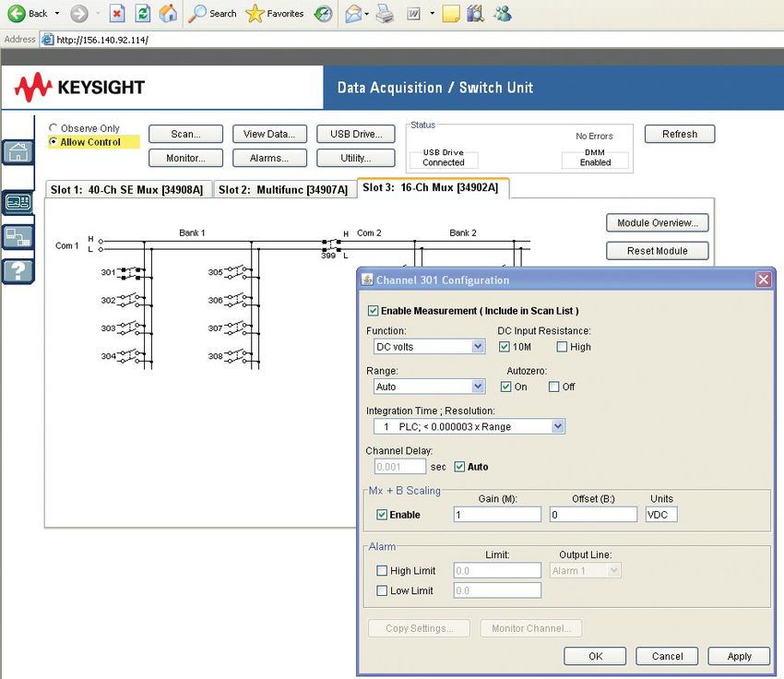Toggle the 399 bank-join relay switch

point(331,245)
